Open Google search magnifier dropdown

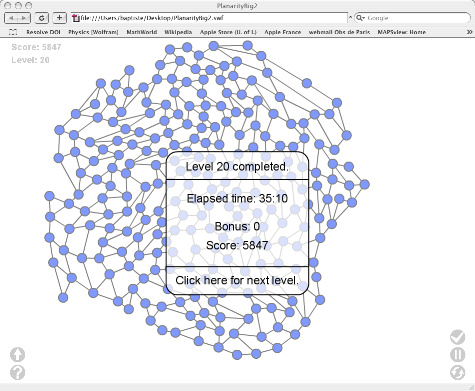click(361, 18)
